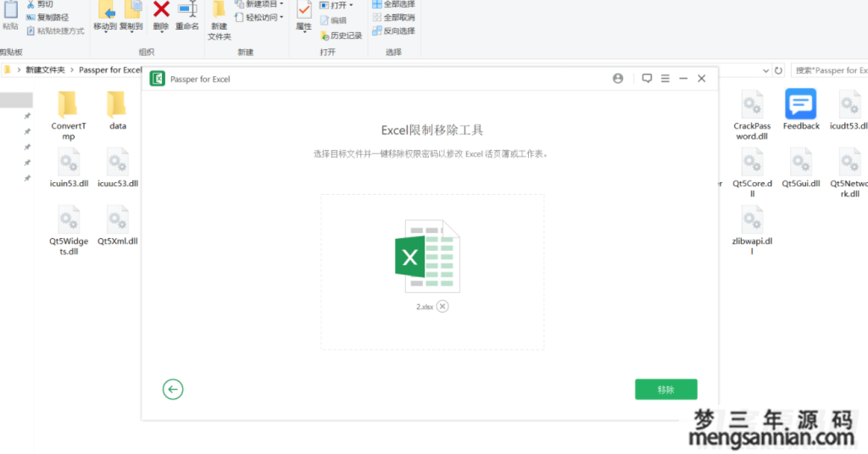Click 全部选择 in the ribbon
868x454 pixels.
click(393, 4)
